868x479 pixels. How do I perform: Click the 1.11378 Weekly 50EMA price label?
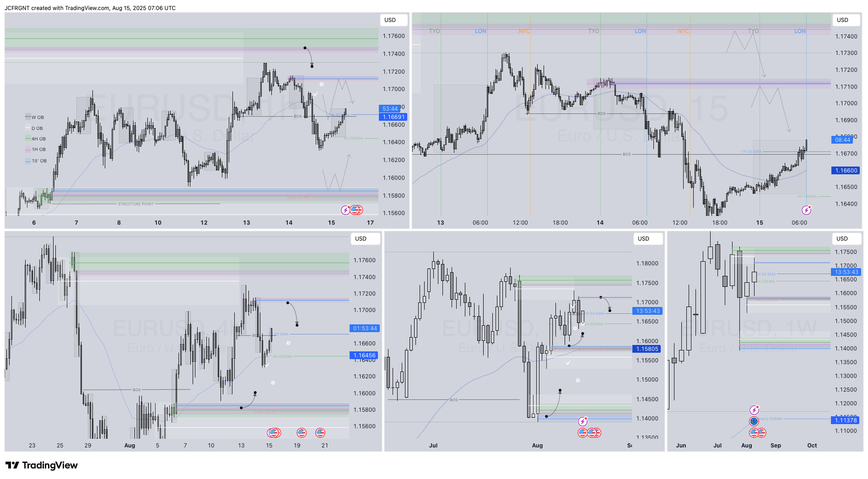coord(845,420)
